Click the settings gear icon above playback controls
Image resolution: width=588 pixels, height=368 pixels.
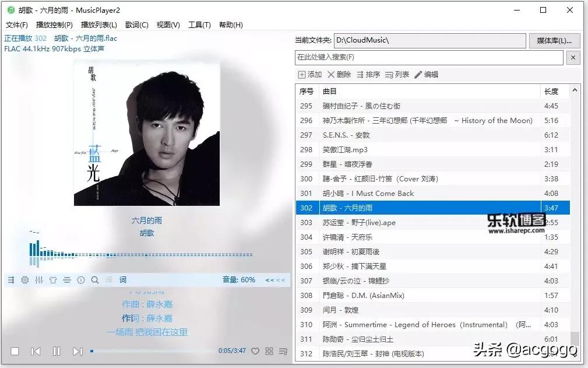pyautogui.click(x=24, y=280)
